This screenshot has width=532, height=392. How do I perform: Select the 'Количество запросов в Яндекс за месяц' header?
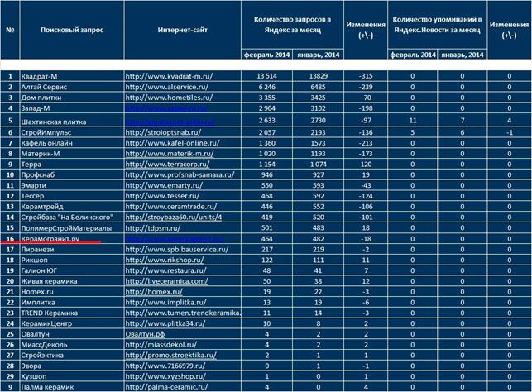pyautogui.click(x=290, y=23)
